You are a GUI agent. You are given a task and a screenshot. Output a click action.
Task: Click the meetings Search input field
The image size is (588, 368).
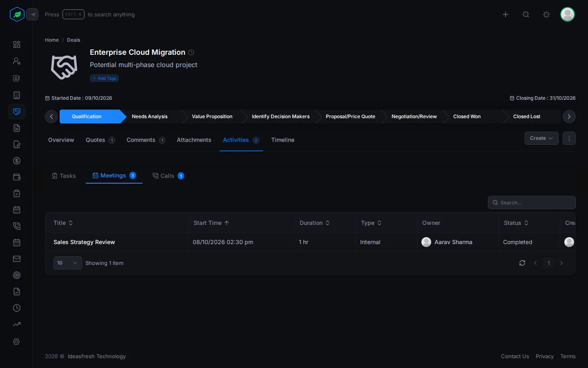click(532, 202)
